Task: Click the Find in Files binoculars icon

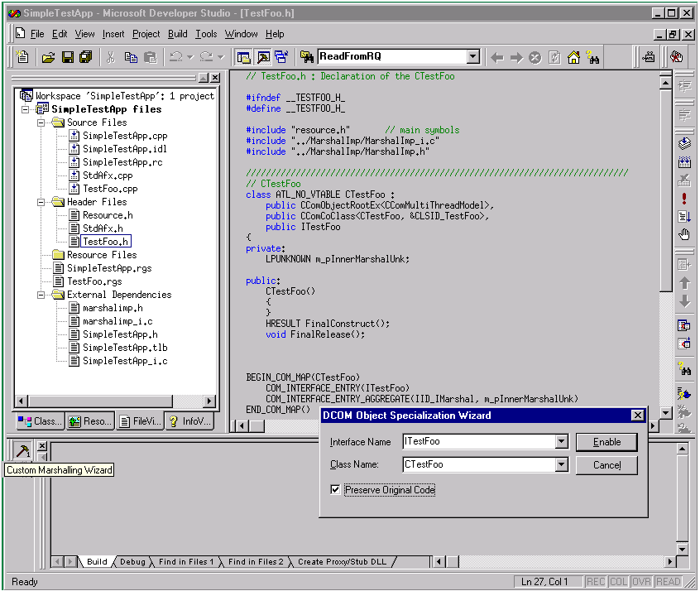Action: coord(306,57)
